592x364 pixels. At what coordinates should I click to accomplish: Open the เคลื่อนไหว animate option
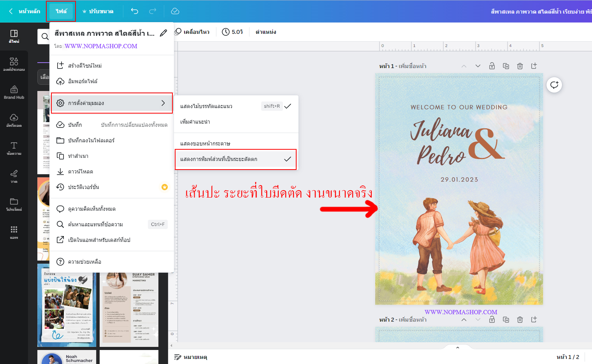coord(192,32)
